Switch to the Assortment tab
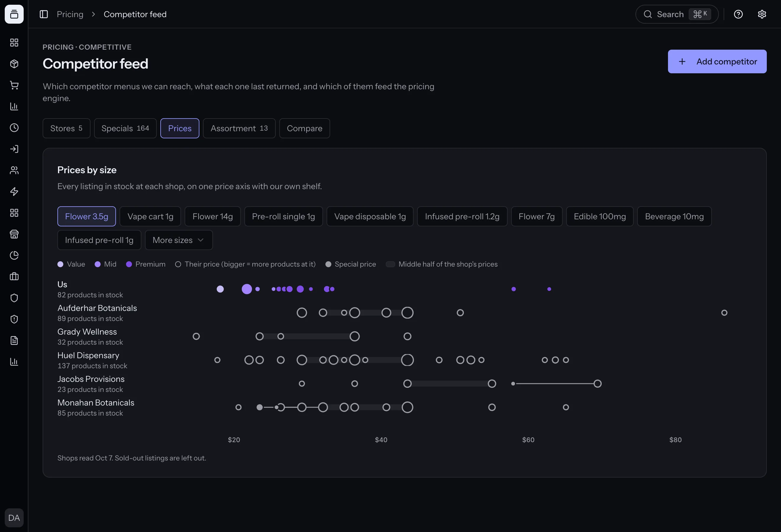This screenshot has height=532, width=781. [x=239, y=128]
